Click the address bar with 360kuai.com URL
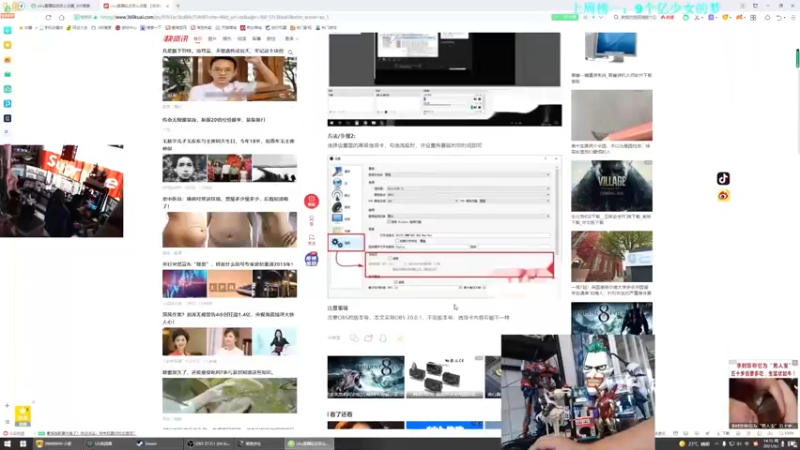 click(311, 17)
